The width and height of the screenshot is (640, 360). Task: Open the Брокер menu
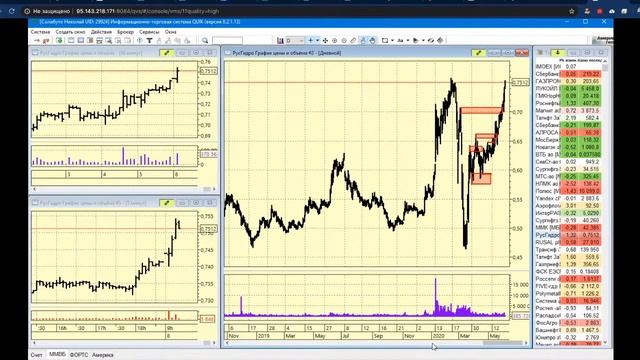pos(125,32)
